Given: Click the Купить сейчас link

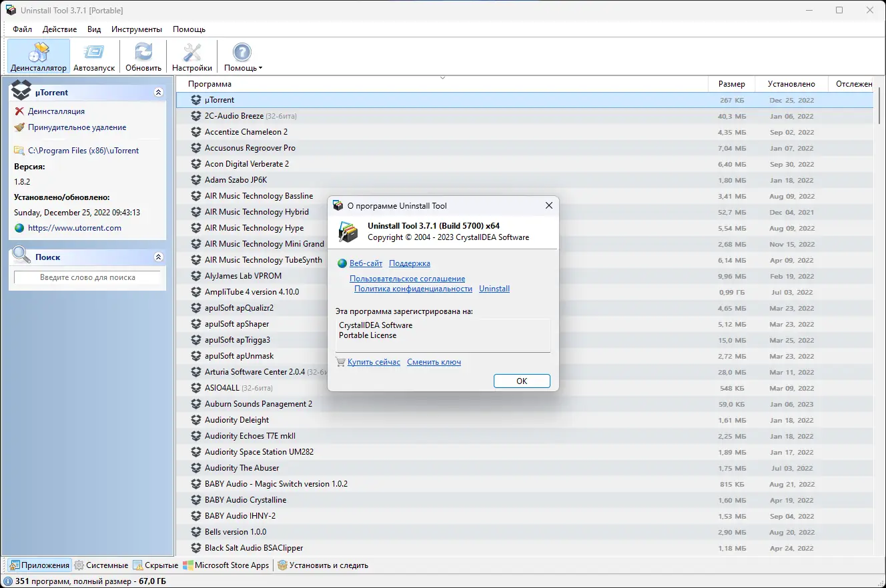Looking at the screenshot, I should pos(374,362).
